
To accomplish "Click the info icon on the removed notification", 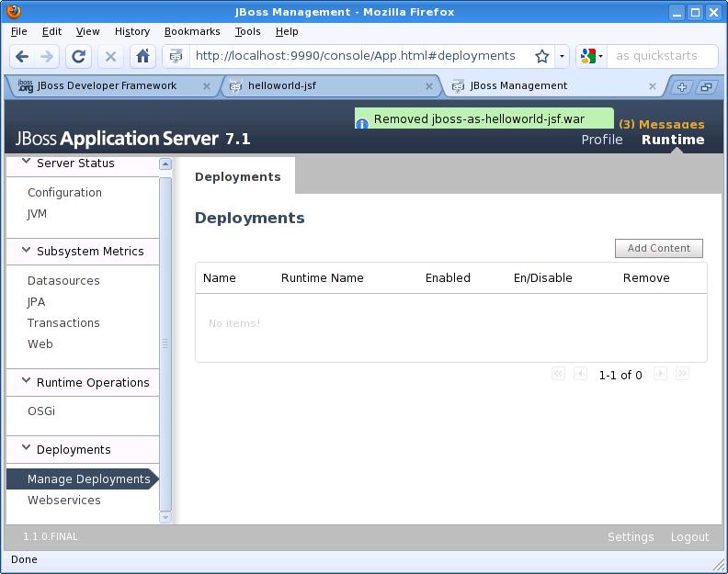I will (x=361, y=123).
